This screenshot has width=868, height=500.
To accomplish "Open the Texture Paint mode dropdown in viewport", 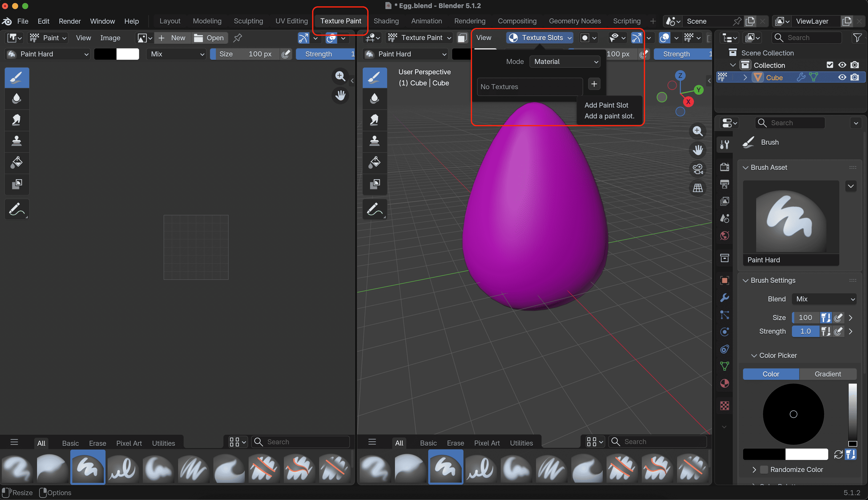I will pos(420,38).
